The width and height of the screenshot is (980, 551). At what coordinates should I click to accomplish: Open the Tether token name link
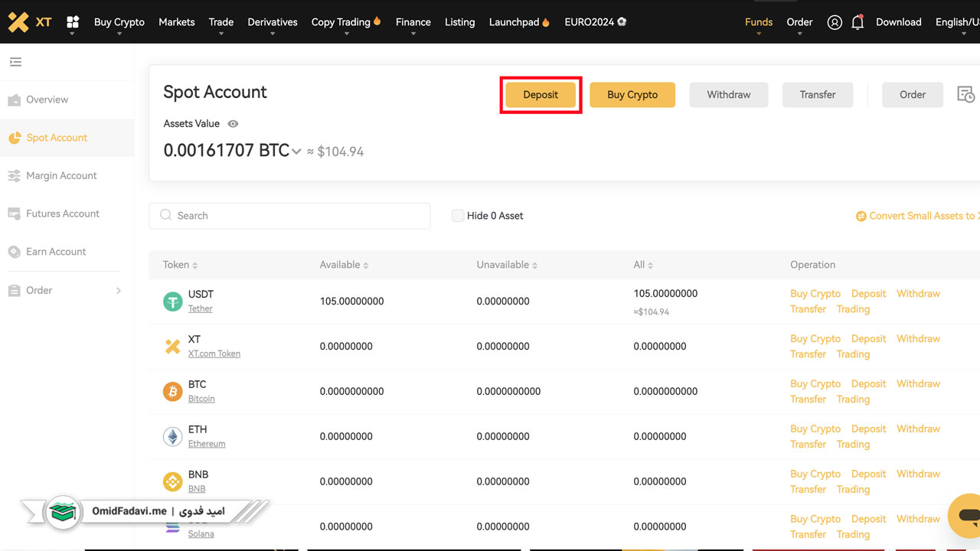point(201,309)
